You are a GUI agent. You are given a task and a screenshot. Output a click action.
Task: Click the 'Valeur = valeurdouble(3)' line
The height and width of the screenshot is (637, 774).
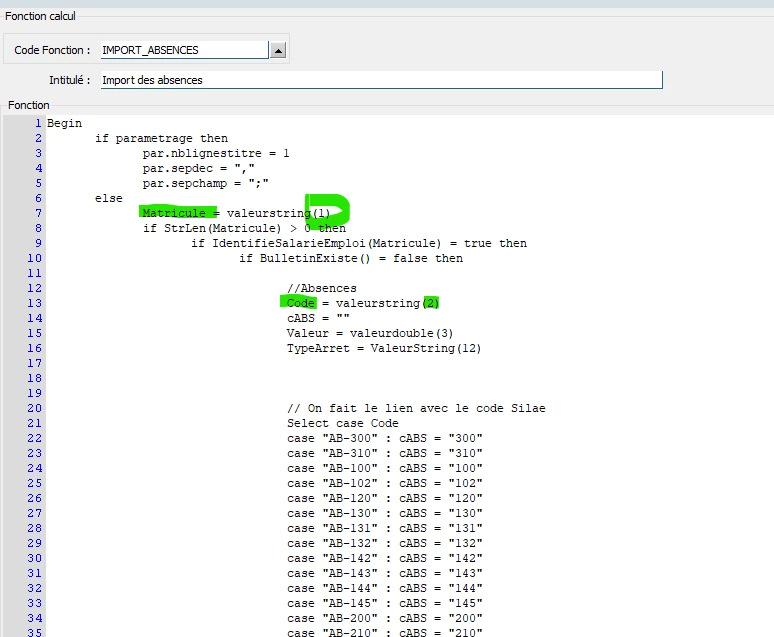click(370, 333)
